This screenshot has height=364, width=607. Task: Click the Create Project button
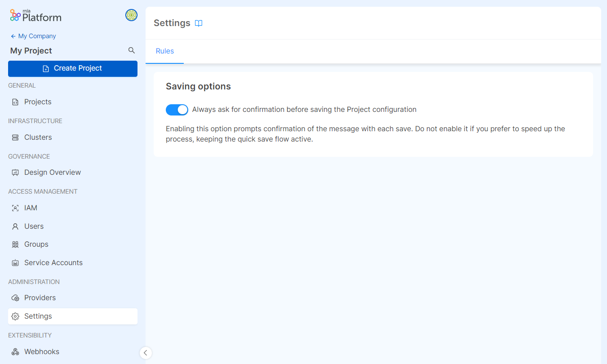(x=72, y=68)
